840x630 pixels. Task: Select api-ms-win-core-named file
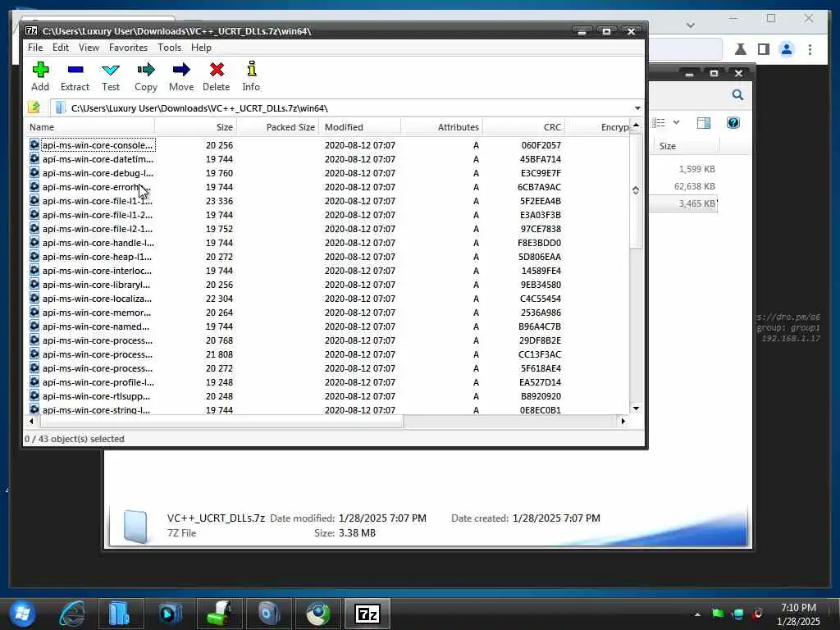point(96,326)
